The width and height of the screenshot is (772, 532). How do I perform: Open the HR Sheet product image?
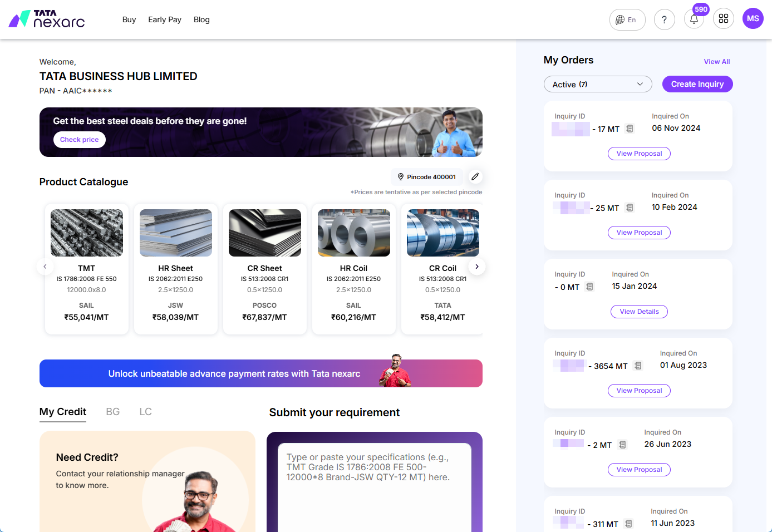coord(176,233)
